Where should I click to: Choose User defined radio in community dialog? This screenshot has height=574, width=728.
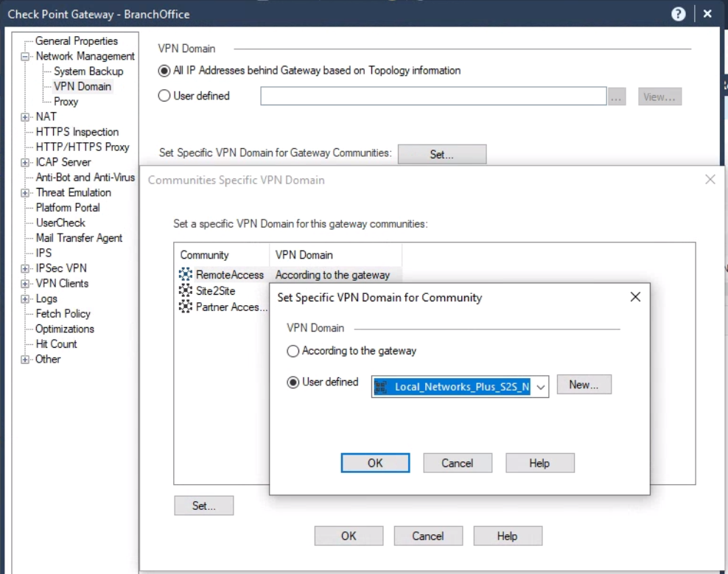293,382
